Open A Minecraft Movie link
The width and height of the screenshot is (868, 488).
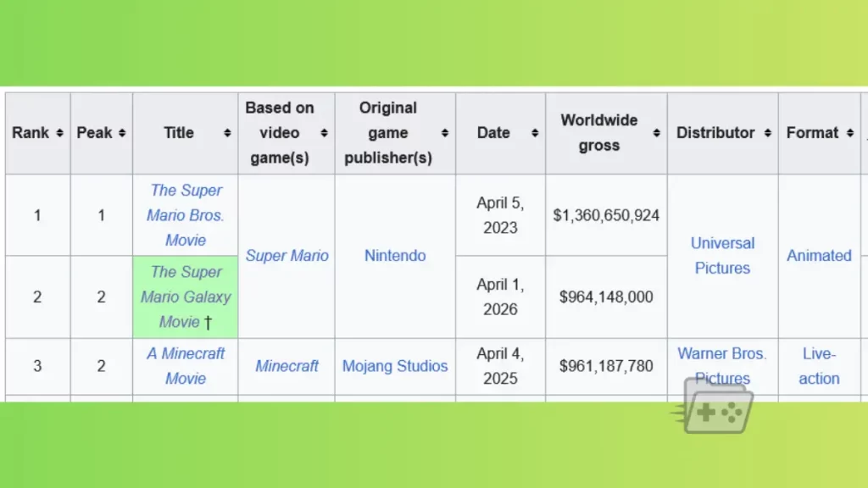(186, 366)
